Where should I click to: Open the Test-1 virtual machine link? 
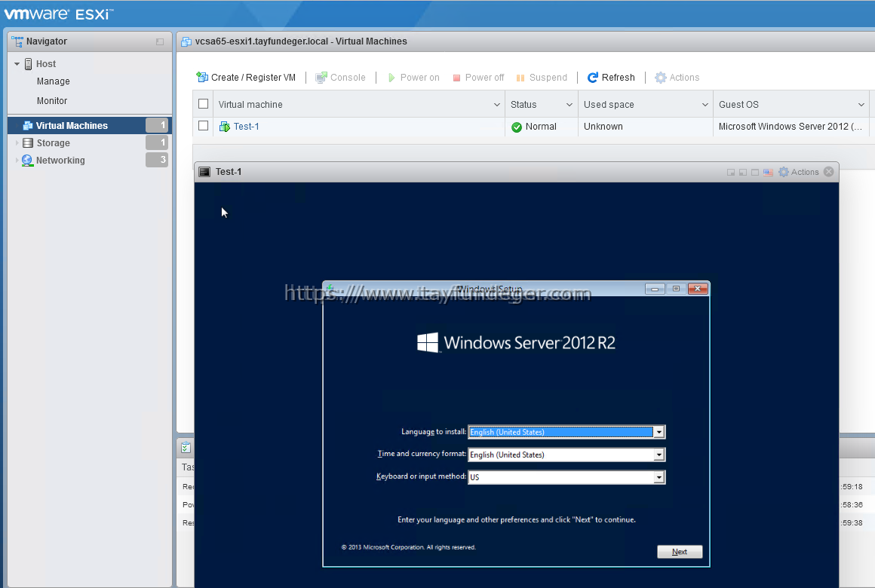[x=246, y=127]
